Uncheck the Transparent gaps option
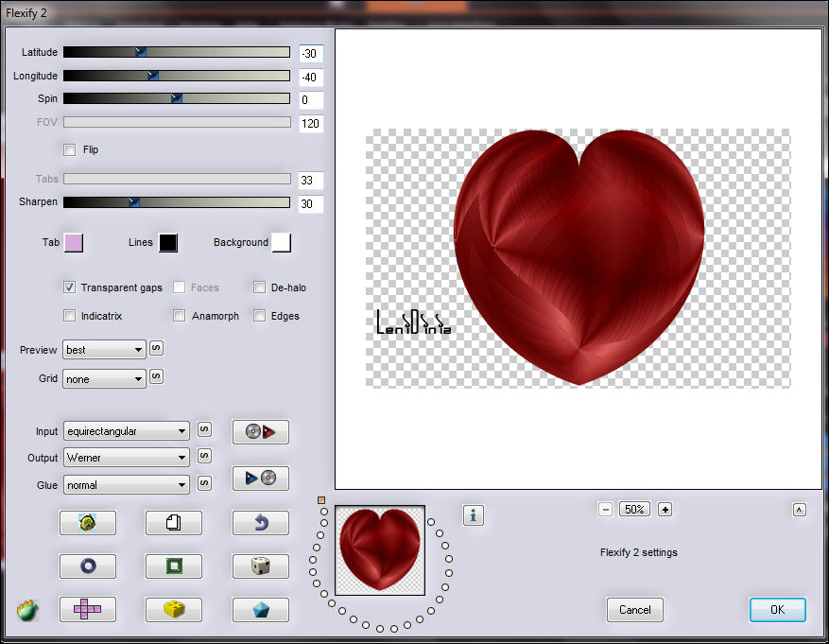 (x=69, y=287)
